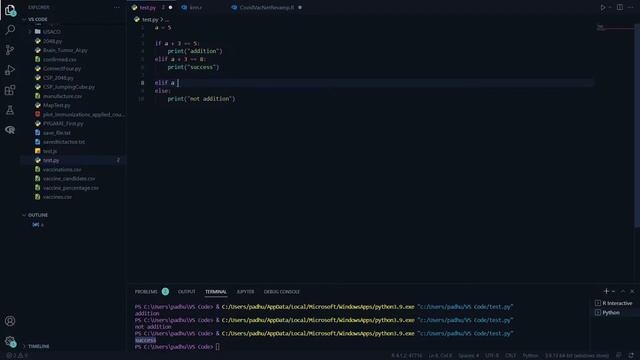The image size is (640, 360).
Task: Open the R extension view in activity bar
Action: [10, 130]
